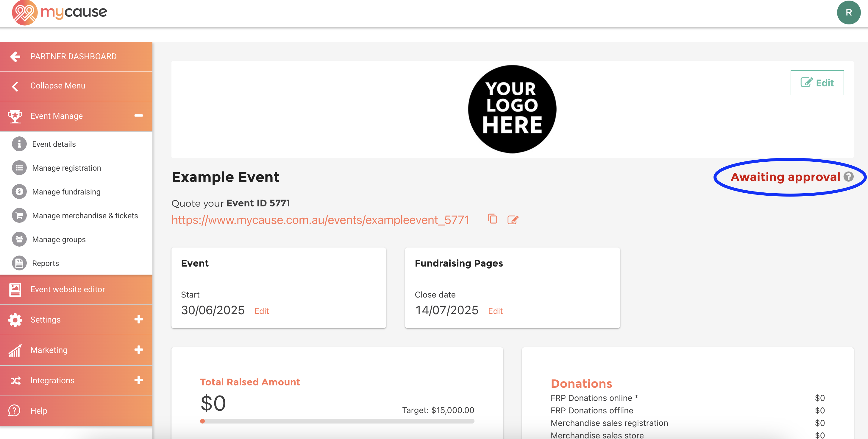
Task: Open the R user avatar menu
Action: (848, 13)
